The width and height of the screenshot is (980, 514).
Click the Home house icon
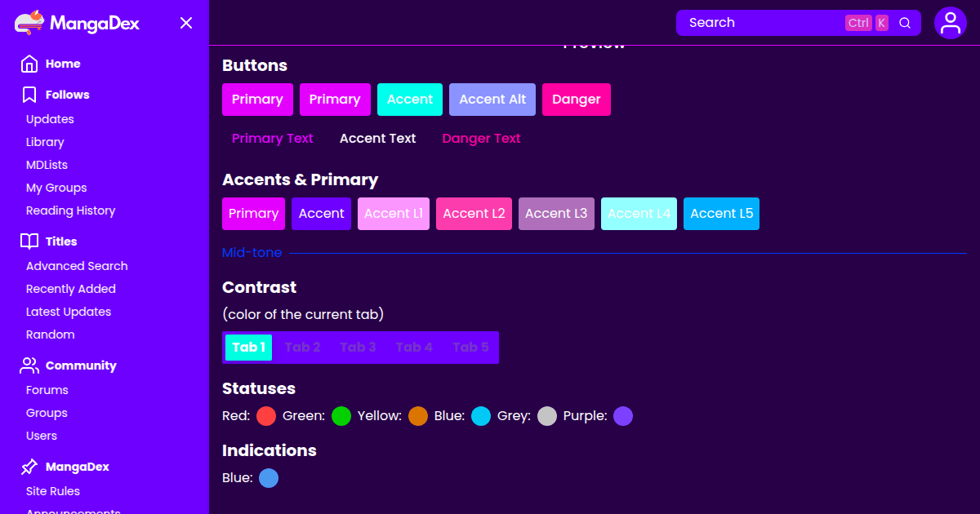[29, 64]
